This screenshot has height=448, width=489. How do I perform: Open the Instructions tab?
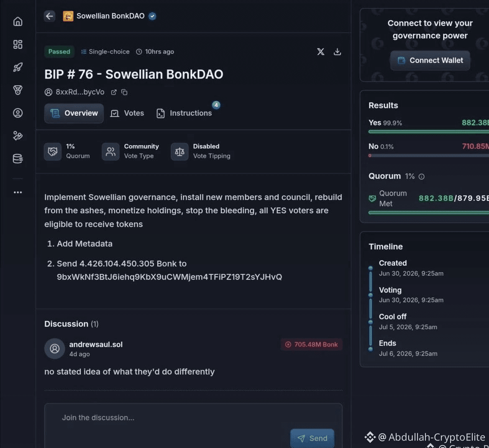pyautogui.click(x=184, y=113)
